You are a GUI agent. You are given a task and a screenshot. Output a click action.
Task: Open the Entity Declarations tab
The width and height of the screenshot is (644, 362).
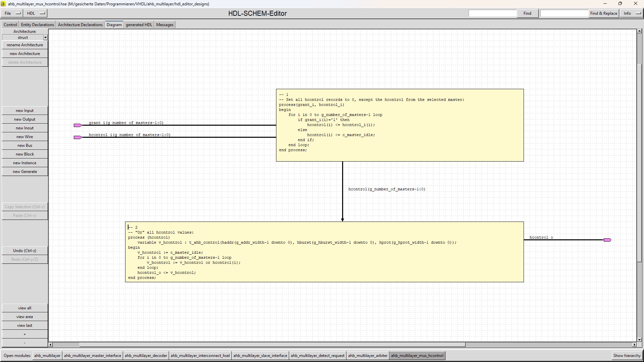[37, 25]
